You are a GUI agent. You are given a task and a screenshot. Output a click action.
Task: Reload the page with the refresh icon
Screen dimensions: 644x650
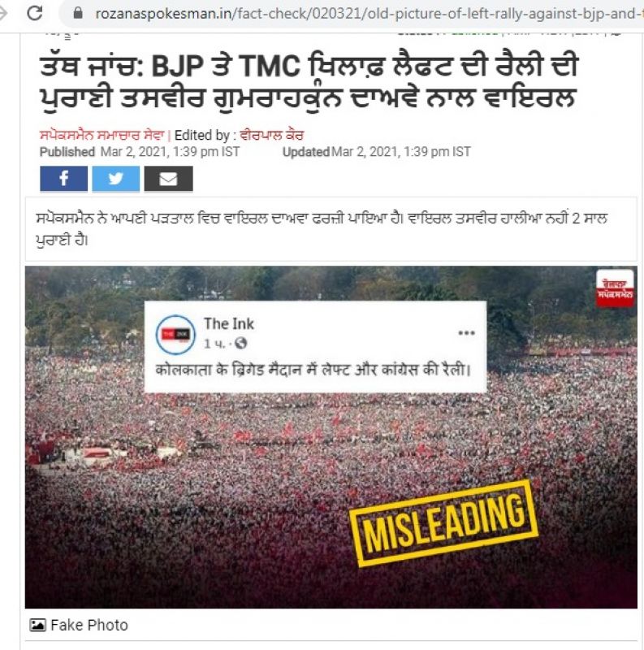tap(35, 13)
